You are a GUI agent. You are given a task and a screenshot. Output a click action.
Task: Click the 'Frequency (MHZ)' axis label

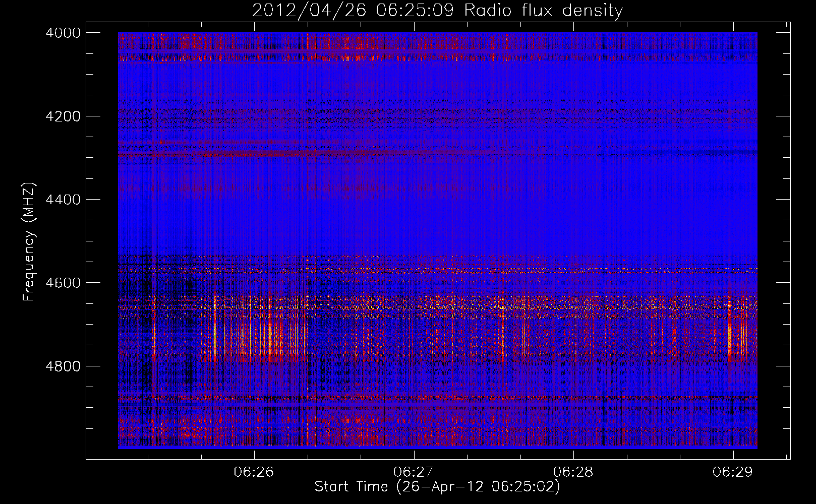coord(29,242)
